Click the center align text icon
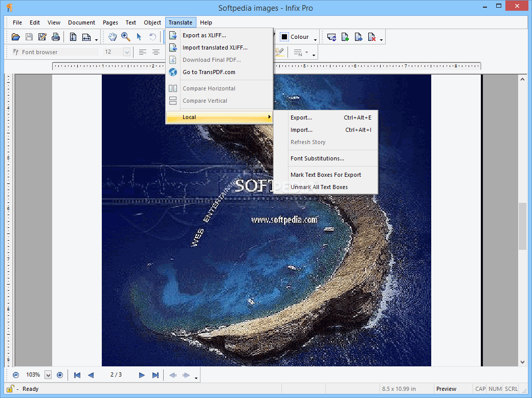Screen dimensions: 532x398 (x=156, y=52)
